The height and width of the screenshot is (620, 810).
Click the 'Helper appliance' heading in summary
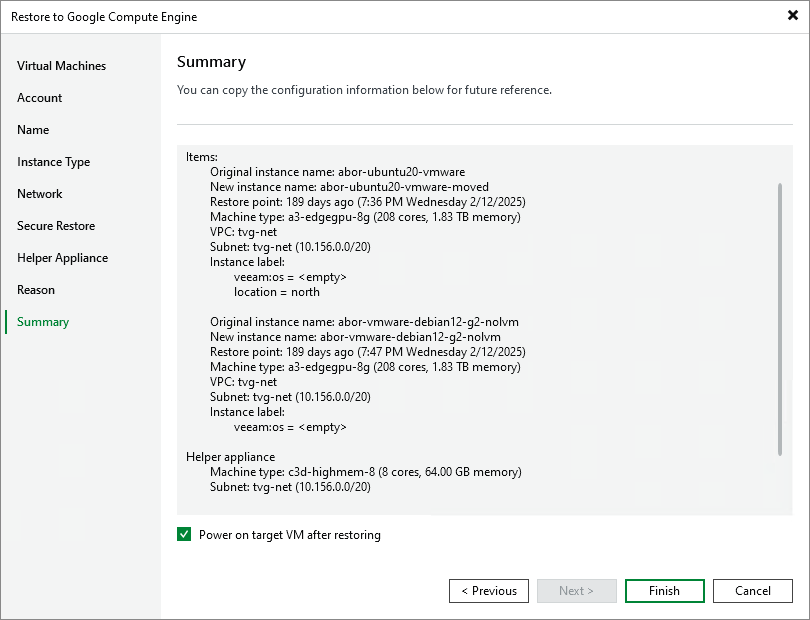230,457
